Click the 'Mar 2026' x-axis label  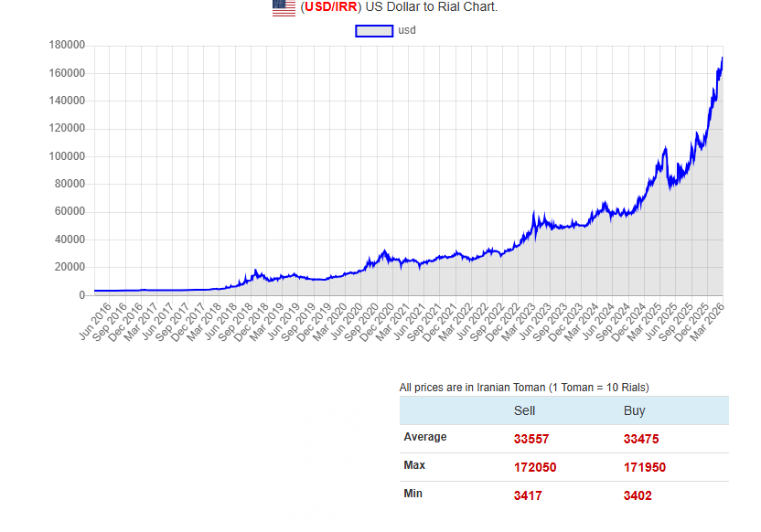point(707,321)
